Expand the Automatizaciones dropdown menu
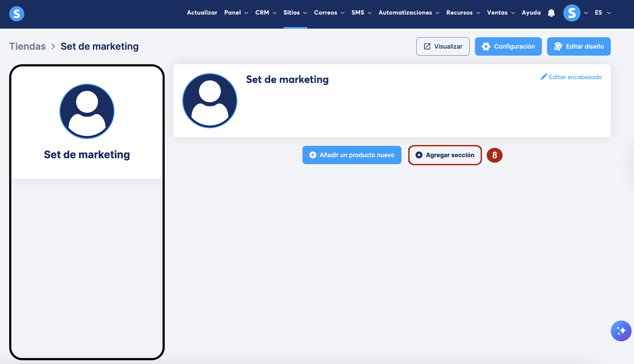634x364 pixels. click(409, 13)
